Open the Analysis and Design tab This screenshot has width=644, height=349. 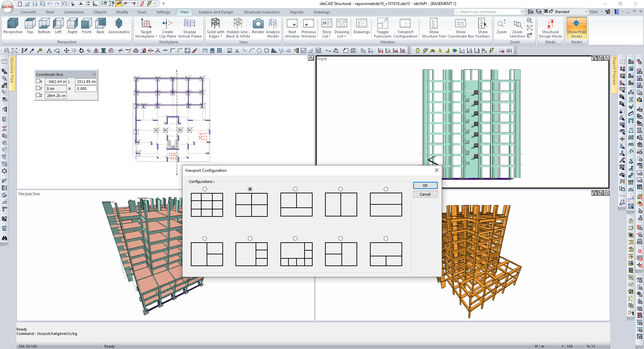pos(215,12)
